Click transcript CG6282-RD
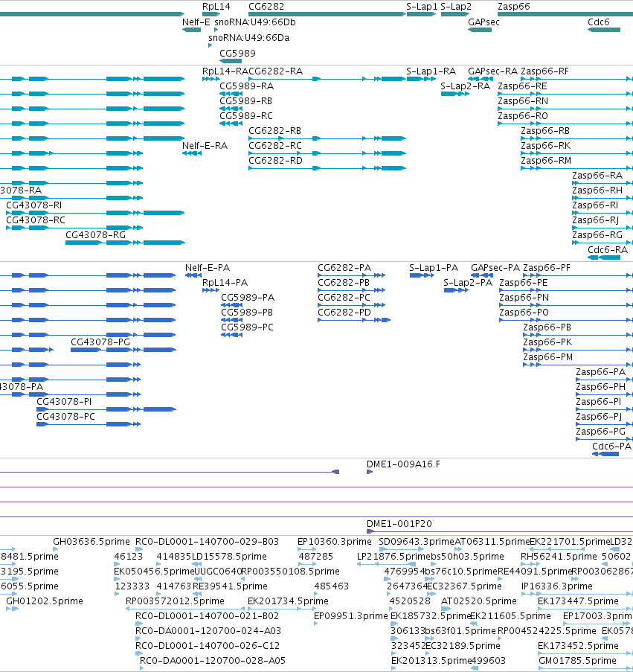 (x=275, y=161)
